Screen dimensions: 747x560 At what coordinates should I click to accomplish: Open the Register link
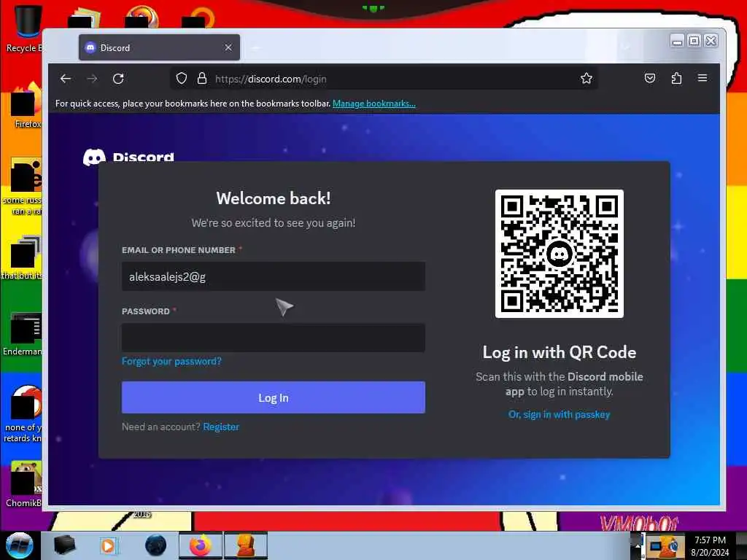click(x=221, y=427)
